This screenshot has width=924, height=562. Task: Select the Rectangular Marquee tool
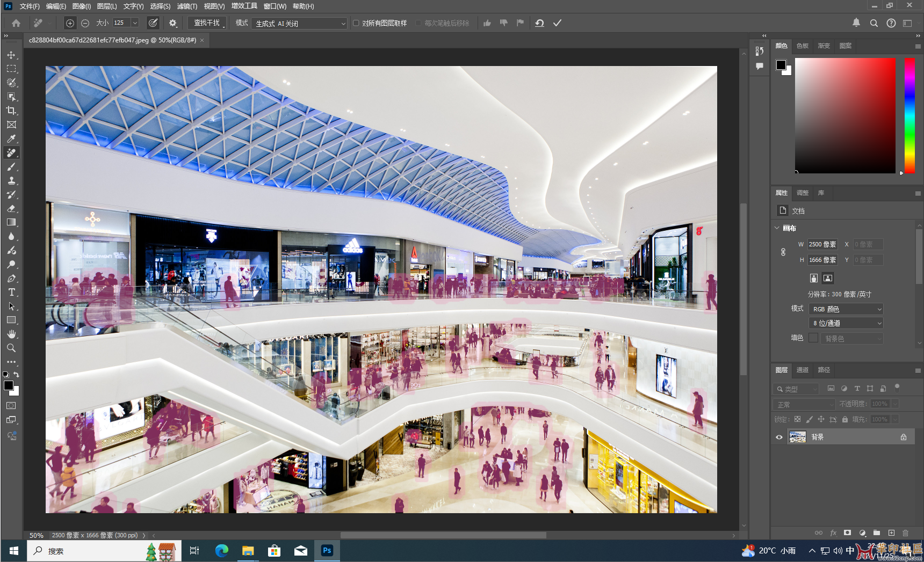[x=11, y=69]
